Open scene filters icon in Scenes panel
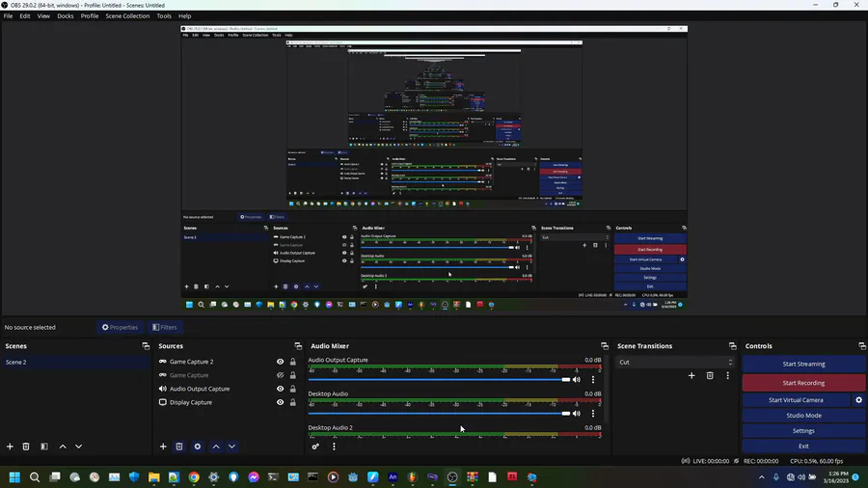Viewport: 868px width, 488px height. 44,447
